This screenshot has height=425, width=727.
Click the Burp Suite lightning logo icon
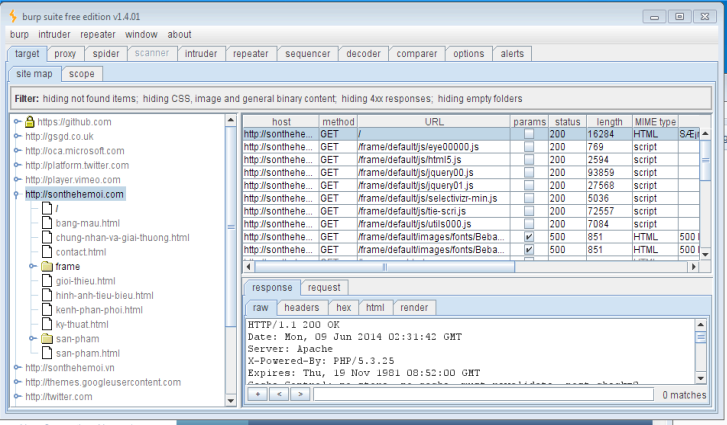13,17
